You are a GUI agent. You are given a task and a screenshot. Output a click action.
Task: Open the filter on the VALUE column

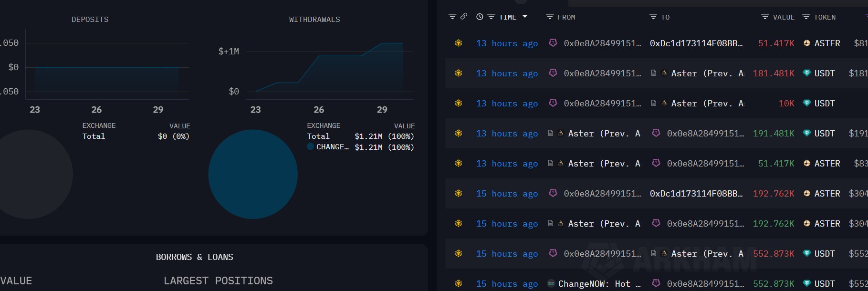pyautogui.click(x=765, y=17)
